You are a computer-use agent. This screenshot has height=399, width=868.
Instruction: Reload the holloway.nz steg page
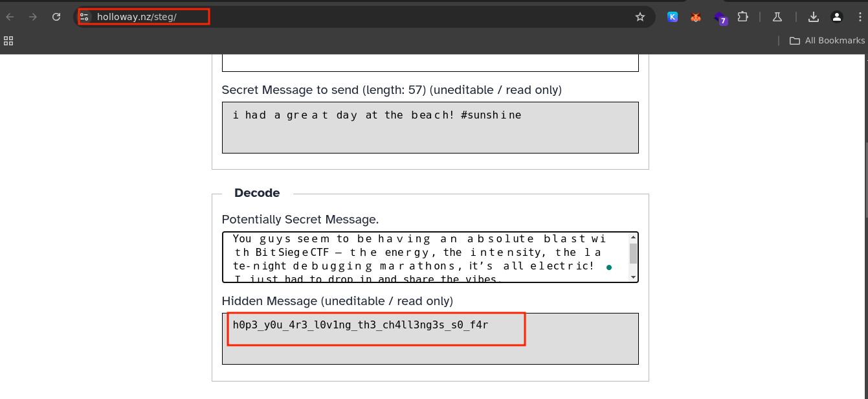[x=56, y=17]
